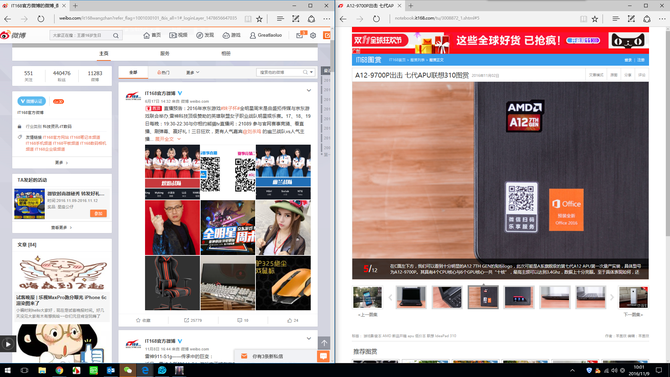Viewport: 670px width, 377px height.
Task: Go to Weibo home (首页)
Action: [x=152, y=35]
